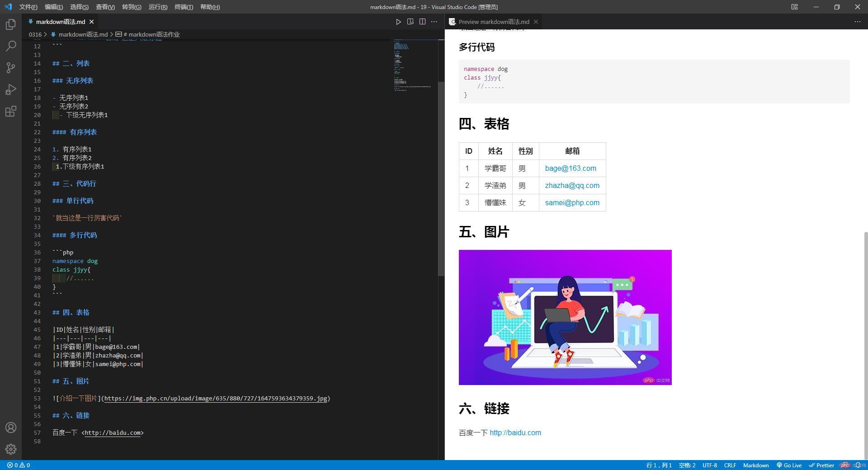Split the editor right
The width and height of the screenshot is (868, 470).
422,22
